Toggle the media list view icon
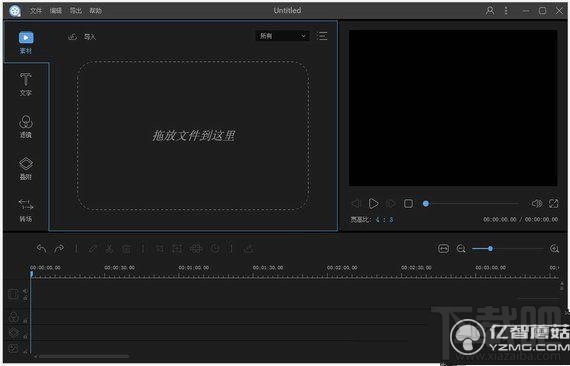Viewport: 570px width, 366px height. tap(322, 36)
